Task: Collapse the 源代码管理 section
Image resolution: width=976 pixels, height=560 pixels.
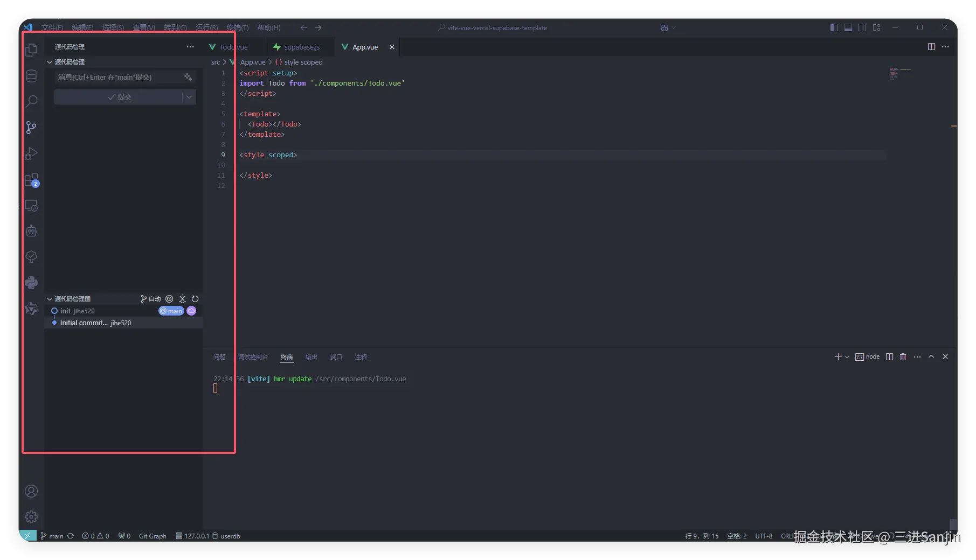Action: click(x=50, y=62)
